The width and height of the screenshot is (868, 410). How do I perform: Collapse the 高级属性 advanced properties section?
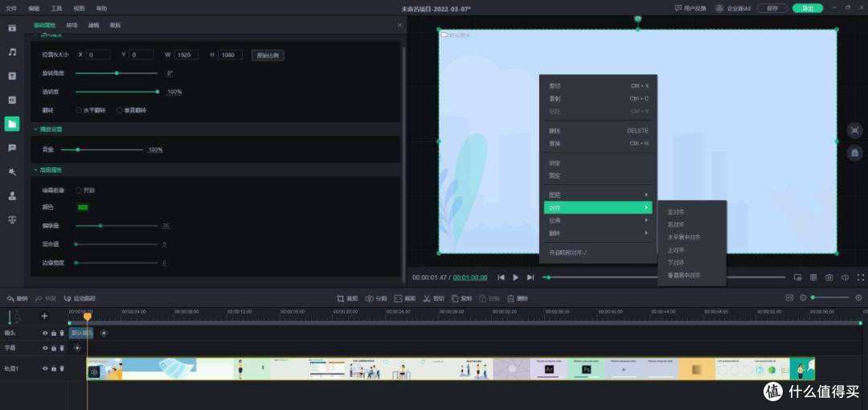pyautogui.click(x=35, y=170)
